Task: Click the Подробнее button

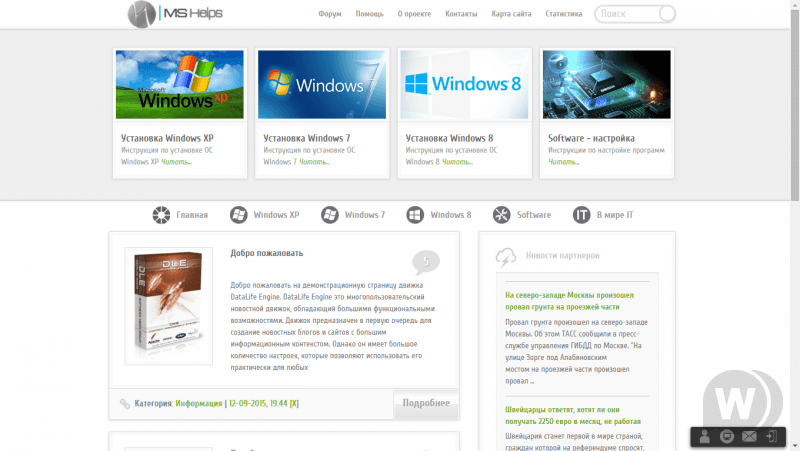Action: pos(426,404)
